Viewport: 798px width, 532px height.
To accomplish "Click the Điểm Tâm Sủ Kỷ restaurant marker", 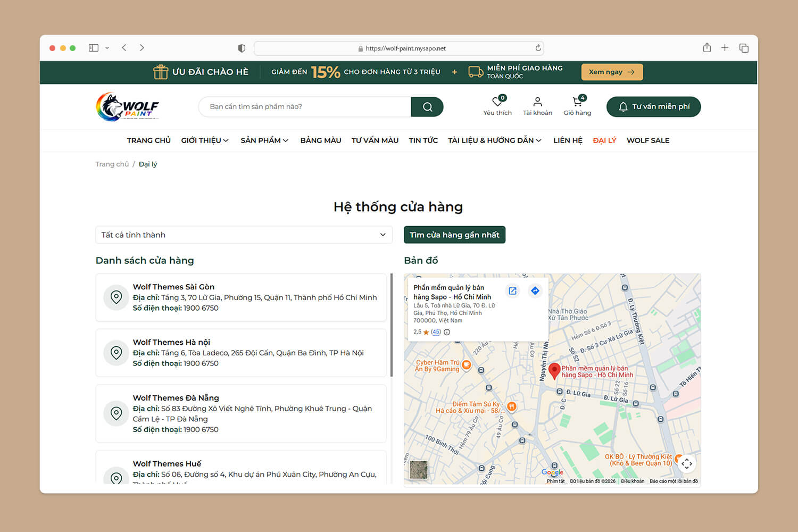I will click(511, 406).
